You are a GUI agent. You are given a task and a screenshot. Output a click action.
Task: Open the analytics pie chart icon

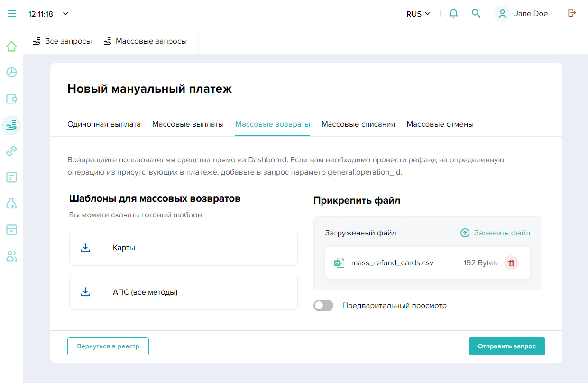[11, 73]
